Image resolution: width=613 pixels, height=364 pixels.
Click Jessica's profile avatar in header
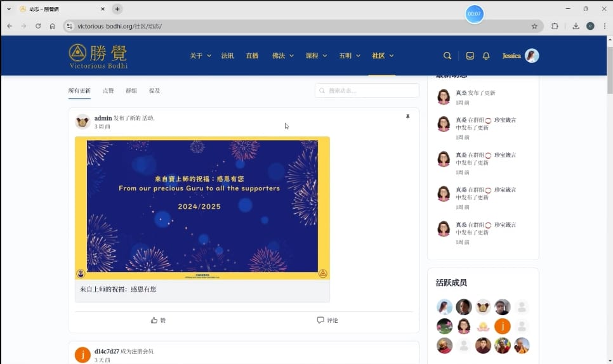tap(532, 56)
